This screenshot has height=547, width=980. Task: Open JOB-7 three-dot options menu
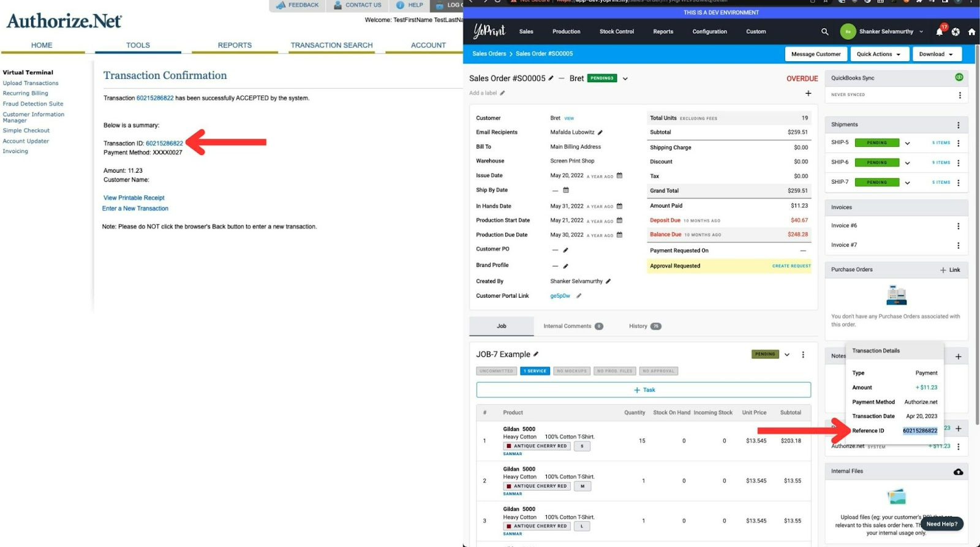click(x=803, y=355)
